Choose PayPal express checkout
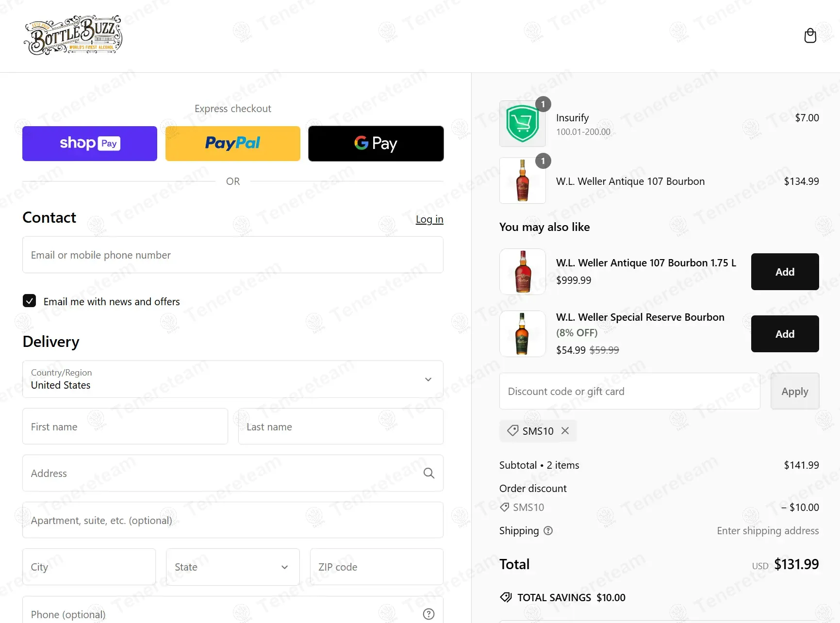The image size is (840, 623). (233, 144)
